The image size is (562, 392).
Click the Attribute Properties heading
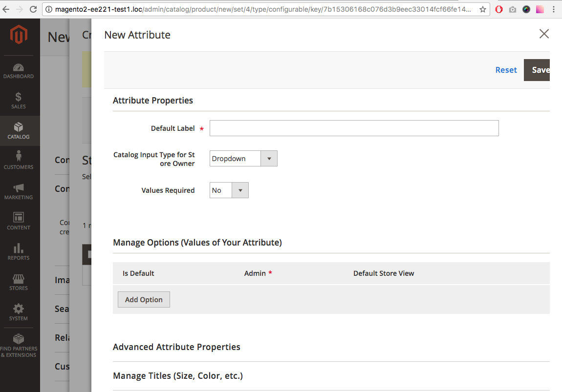(x=152, y=101)
